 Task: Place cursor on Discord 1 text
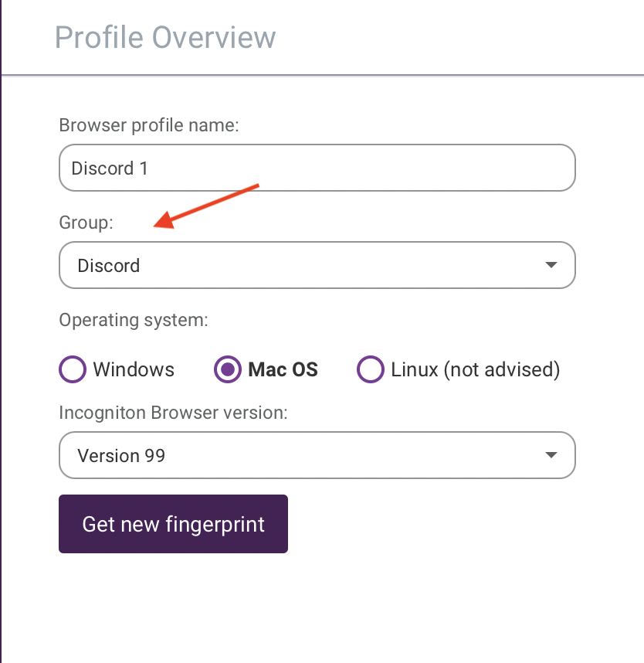pyautogui.click(x=110, y=168)
